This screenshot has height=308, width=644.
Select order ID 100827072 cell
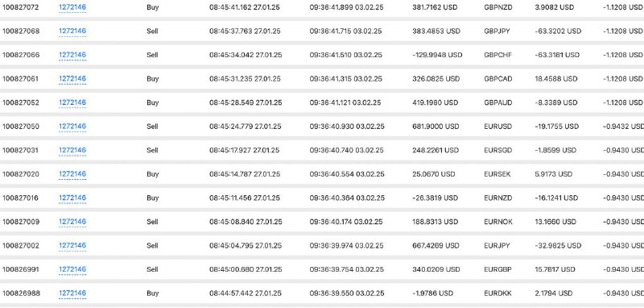pyautogui.click(x=21, y=7)
